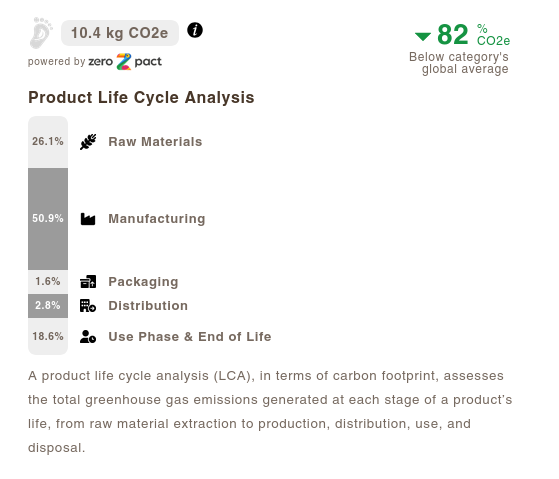The height and width of the screenshot is (479, 559).
Task: Click the Distribution building icon
Action: (88, 306)
